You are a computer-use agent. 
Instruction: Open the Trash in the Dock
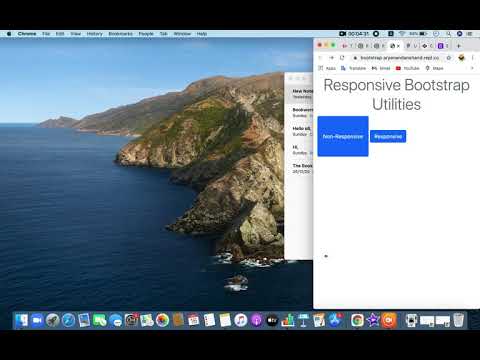(459, 320)
